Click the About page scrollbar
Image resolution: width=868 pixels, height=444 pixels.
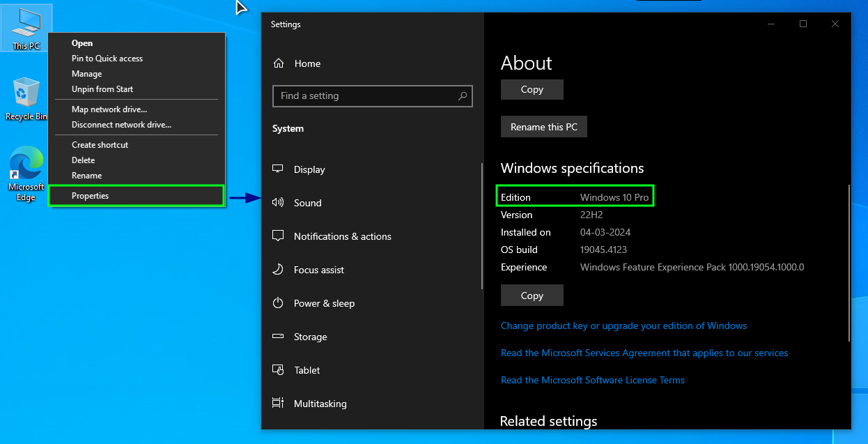point(848,263)
